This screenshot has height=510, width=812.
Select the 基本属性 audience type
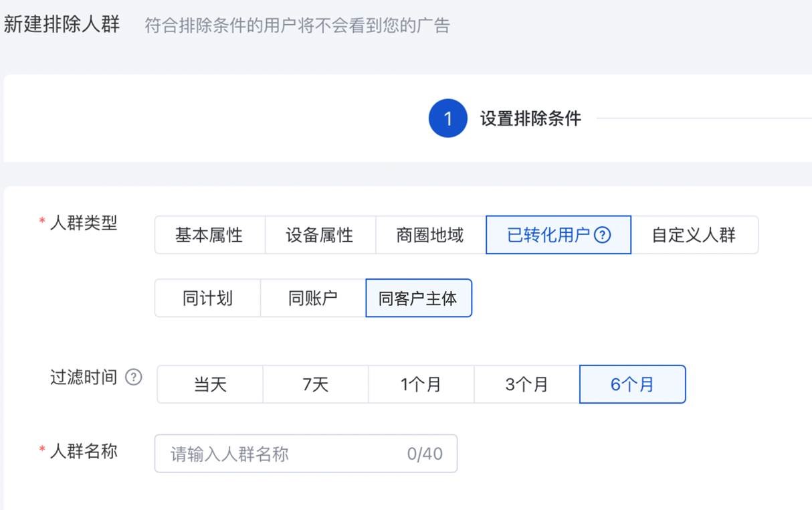[209, 236]
